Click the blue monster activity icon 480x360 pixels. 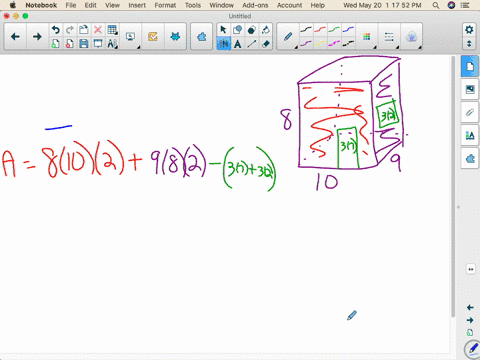tap(175, 37)
